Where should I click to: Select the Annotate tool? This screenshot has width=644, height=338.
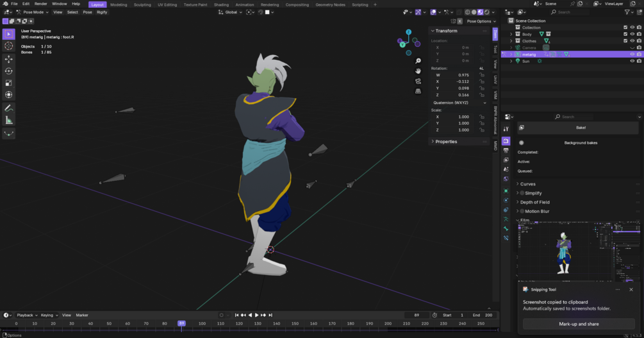8,108
